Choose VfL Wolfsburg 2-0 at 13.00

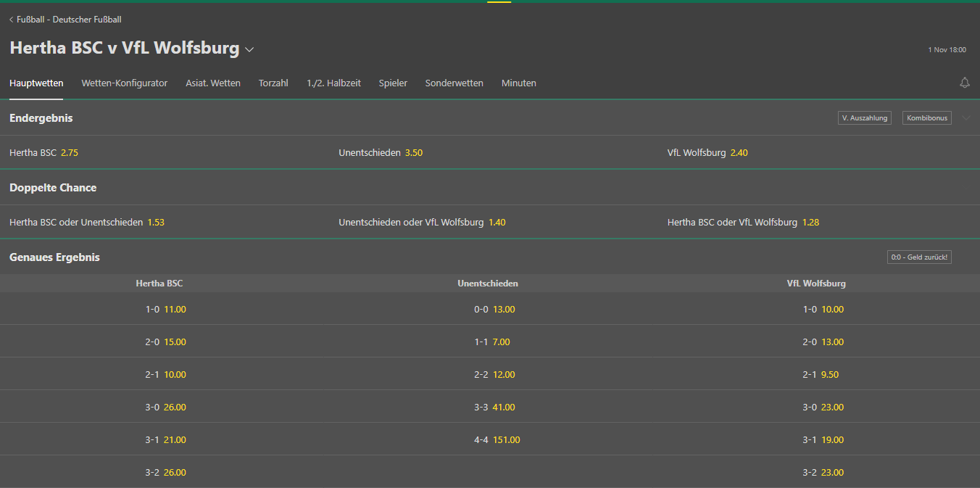(x=823, y=342)
